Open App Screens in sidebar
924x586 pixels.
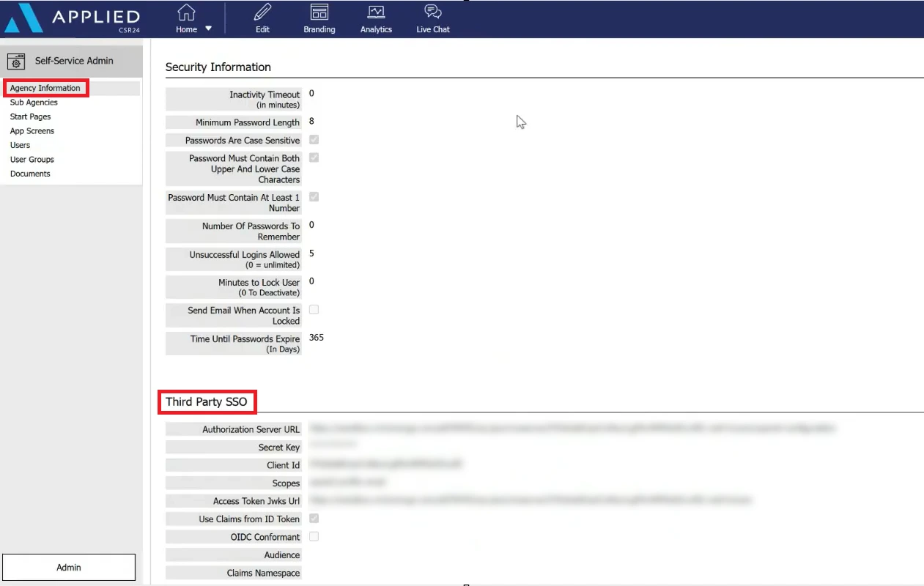[32, 131]
